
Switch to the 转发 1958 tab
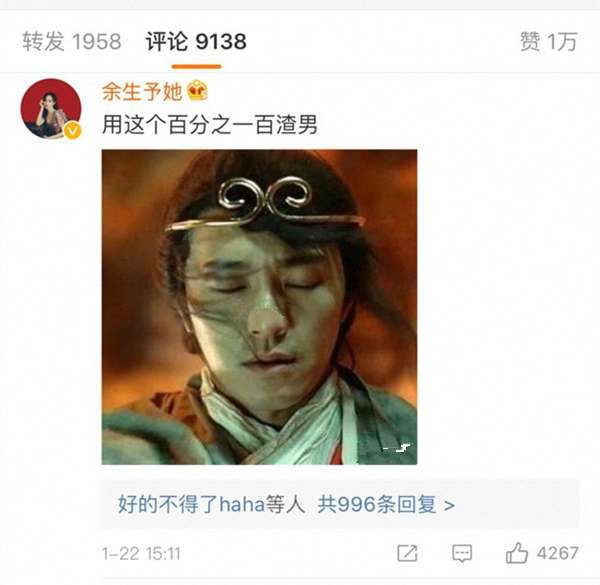pyautogui.click(x=72, y=41)
